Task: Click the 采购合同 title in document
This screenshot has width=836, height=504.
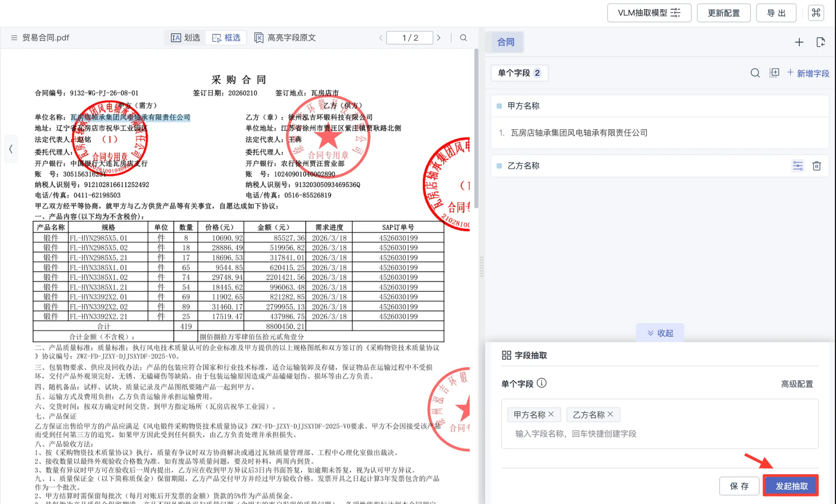Action: point(239,80)
